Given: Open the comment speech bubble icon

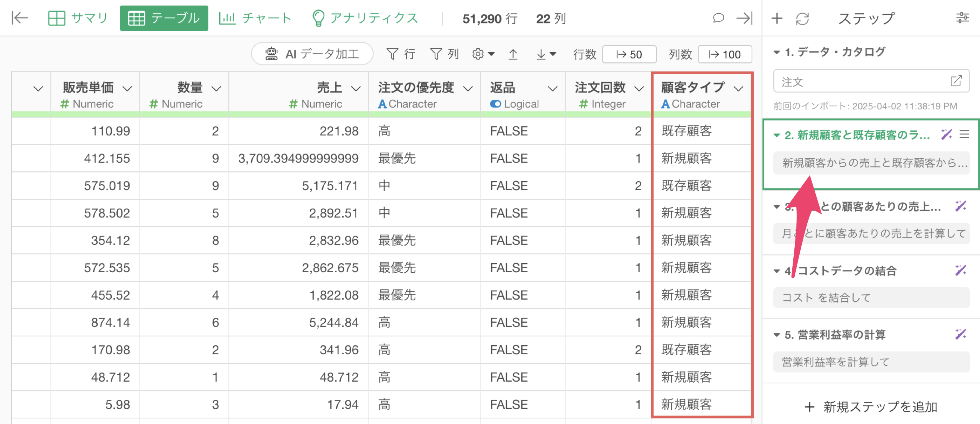Looking at the screenshot, I should click(x=718, y=18).
